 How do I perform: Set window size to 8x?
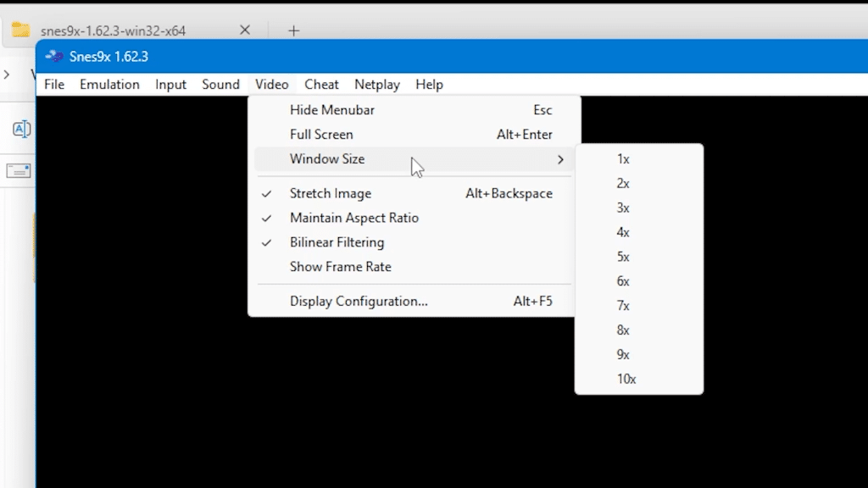click(639, 330)
